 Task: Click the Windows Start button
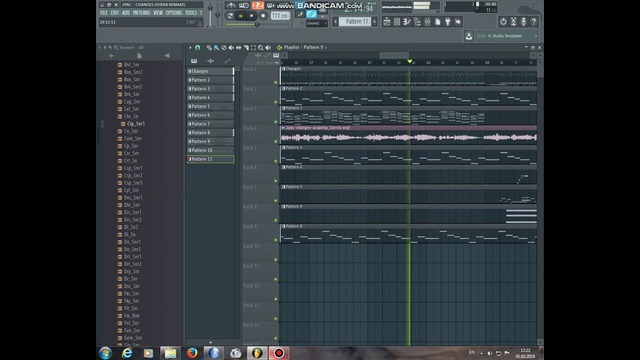105,353
